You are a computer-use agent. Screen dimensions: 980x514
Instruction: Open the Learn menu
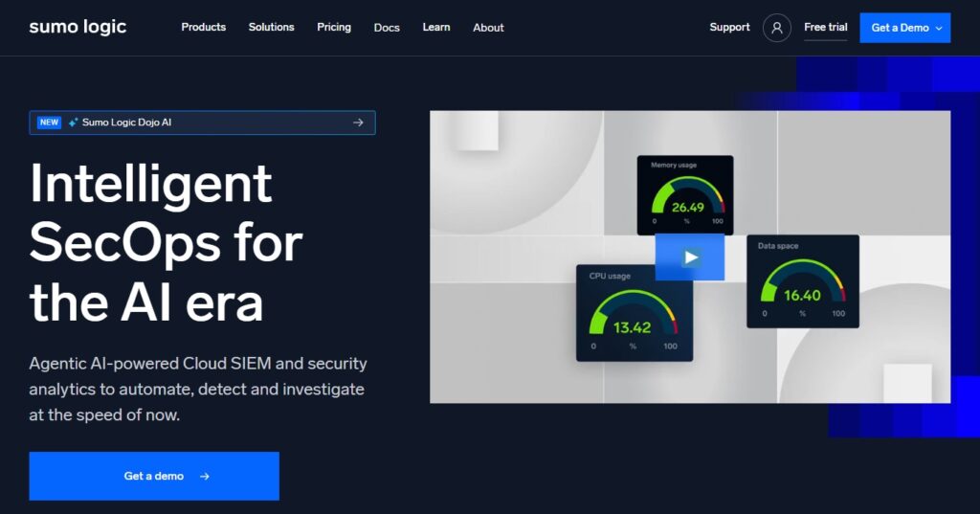(x=436, y=27)
